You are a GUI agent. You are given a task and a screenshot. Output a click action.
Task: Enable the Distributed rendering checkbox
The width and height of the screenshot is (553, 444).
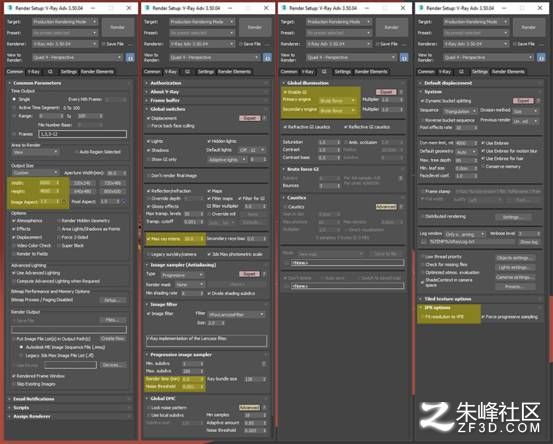[x=422, y=216]
